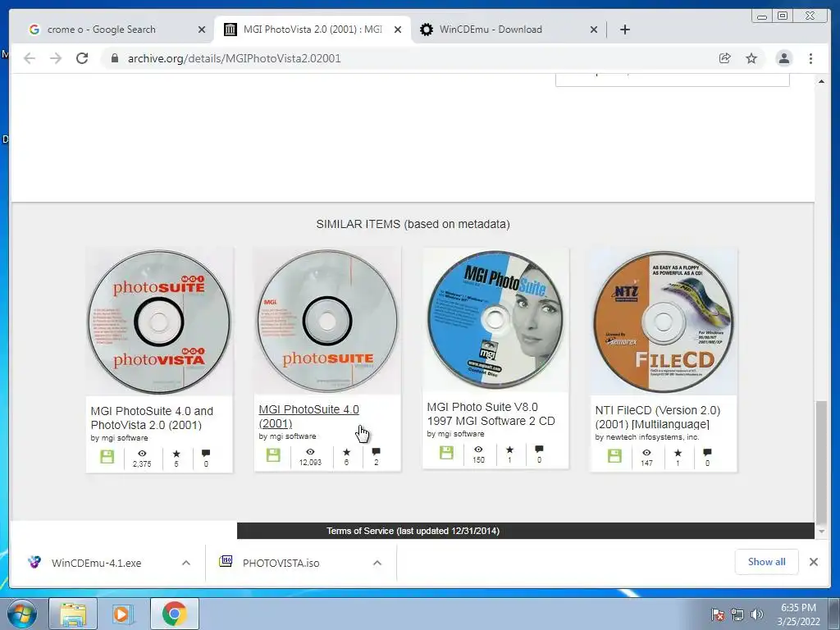Click favorites star on PhotoSuite 4.0 (2001) card
The height and width of the screenshot is (630, 840).
point(347,452)
